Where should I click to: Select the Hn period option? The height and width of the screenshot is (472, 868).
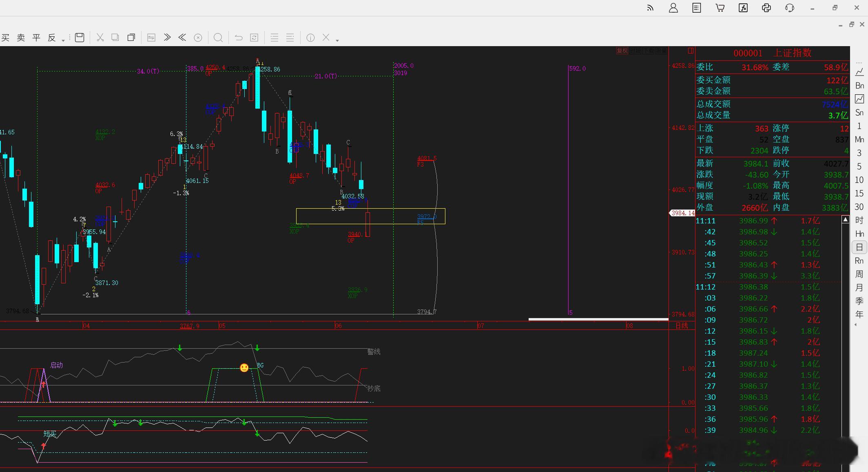pyautogui.click(x=859, y=234)
